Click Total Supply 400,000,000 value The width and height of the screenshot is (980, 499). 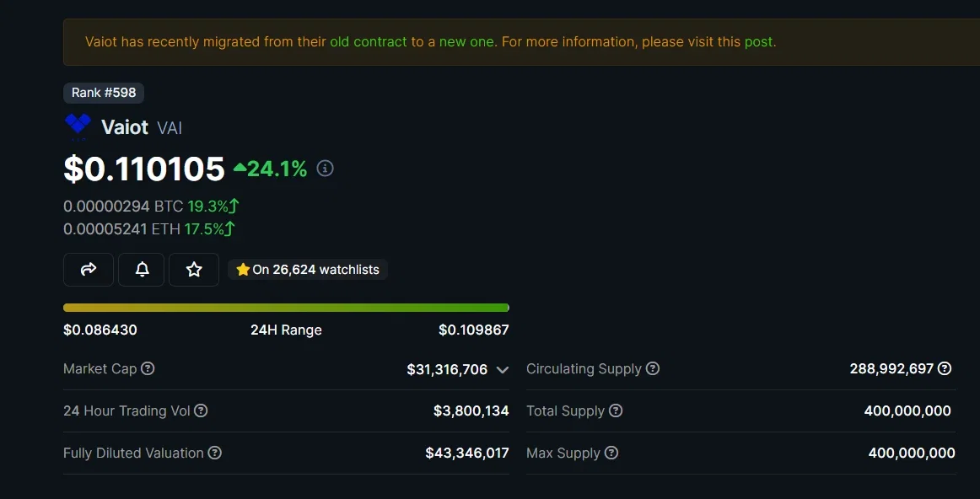point(907,411)
